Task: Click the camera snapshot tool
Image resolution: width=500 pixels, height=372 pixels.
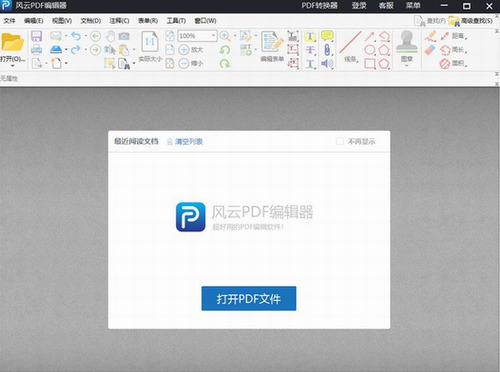Action: click(124, 36)
